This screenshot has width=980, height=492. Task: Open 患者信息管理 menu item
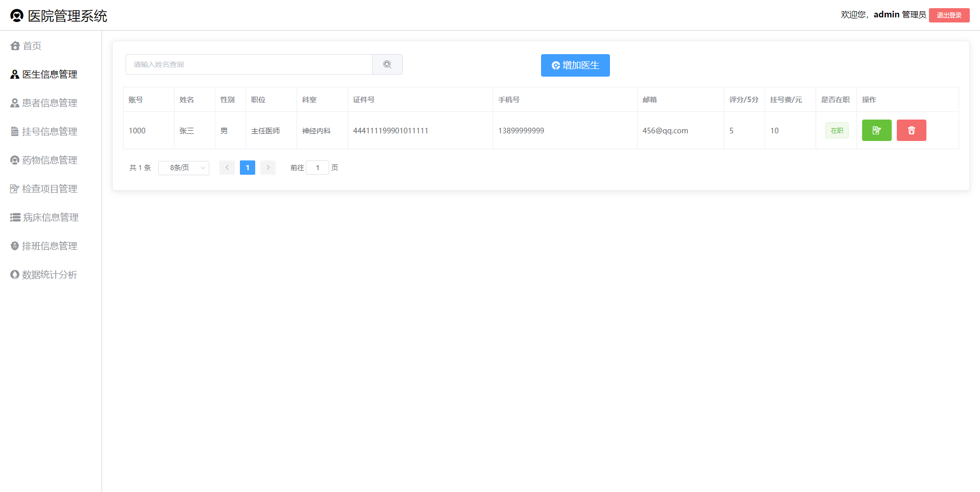[51, 103]
